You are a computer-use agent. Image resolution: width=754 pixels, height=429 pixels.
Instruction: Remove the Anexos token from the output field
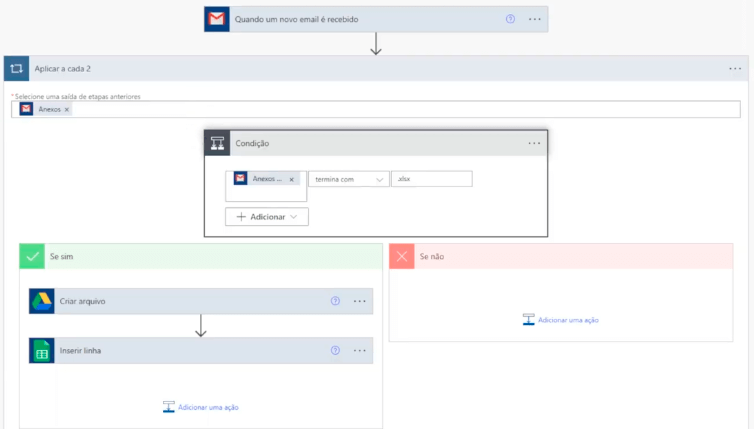coord(67,110)
